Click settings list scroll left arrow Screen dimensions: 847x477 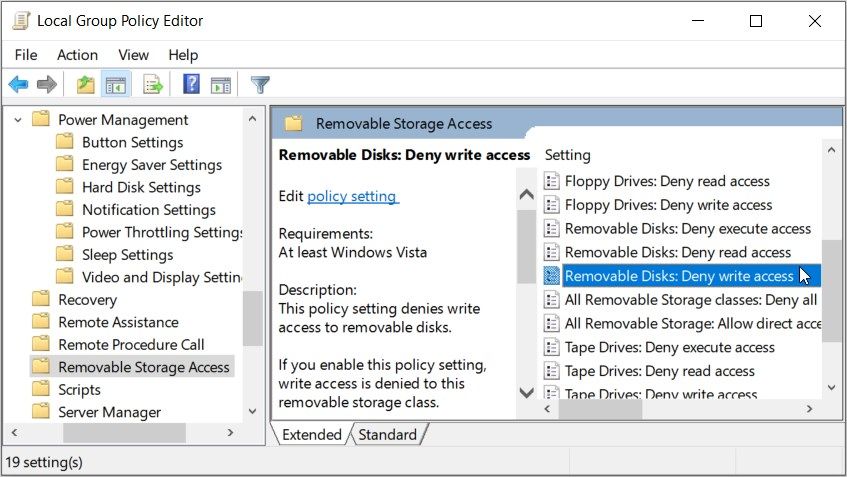click(x=547, y=409)
